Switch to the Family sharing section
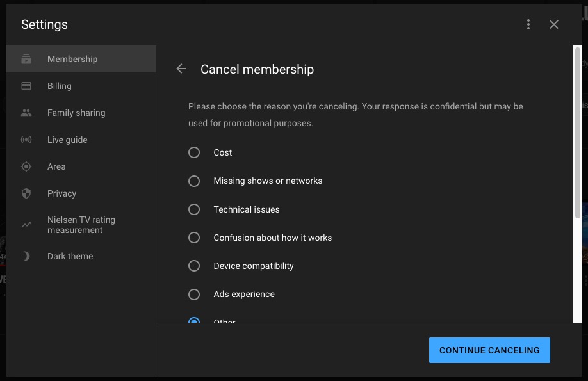 tap(76, 113)
